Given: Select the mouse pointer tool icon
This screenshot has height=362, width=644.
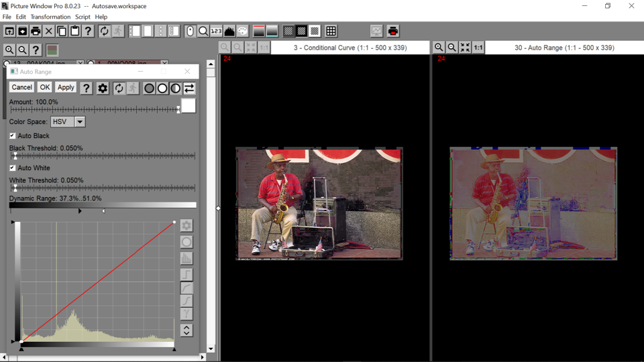Looking at the screenshot, I should [190, 32].
